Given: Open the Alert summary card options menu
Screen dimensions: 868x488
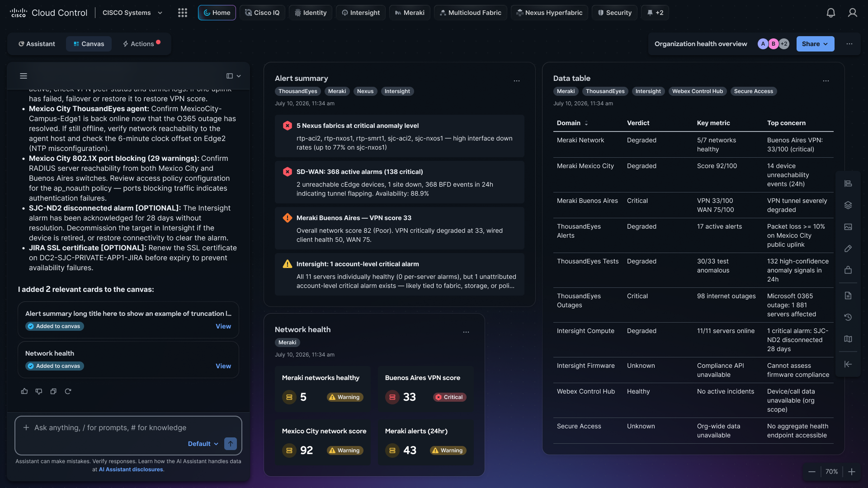Looking at the screenshot, I should [517, 81].
